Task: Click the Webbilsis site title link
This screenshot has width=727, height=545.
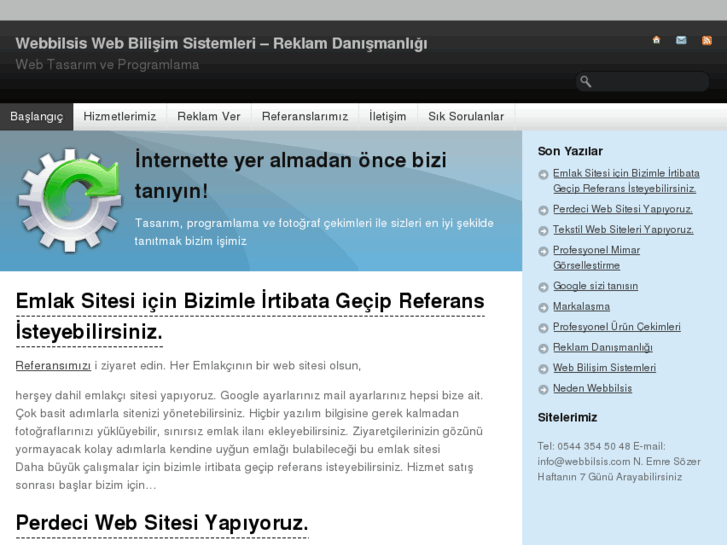Action: coord(221,43)
